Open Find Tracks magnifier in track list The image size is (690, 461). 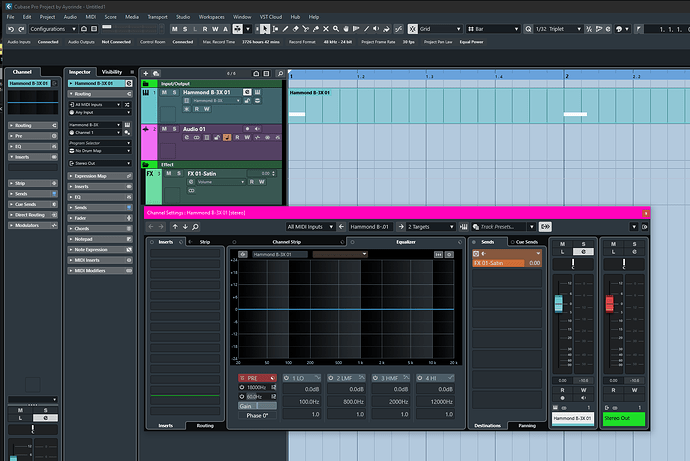click(280, 73)
